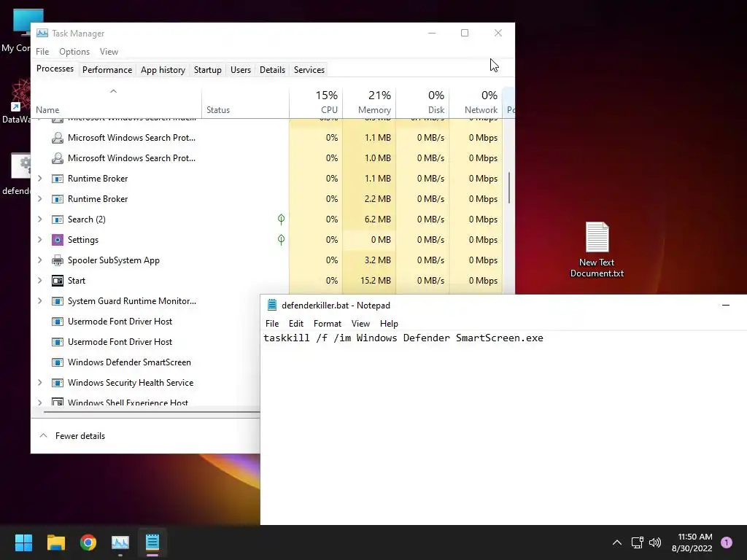Click the Task Manager title bar icon
Viewport: 747px width, 560px height.
[42, 33]
